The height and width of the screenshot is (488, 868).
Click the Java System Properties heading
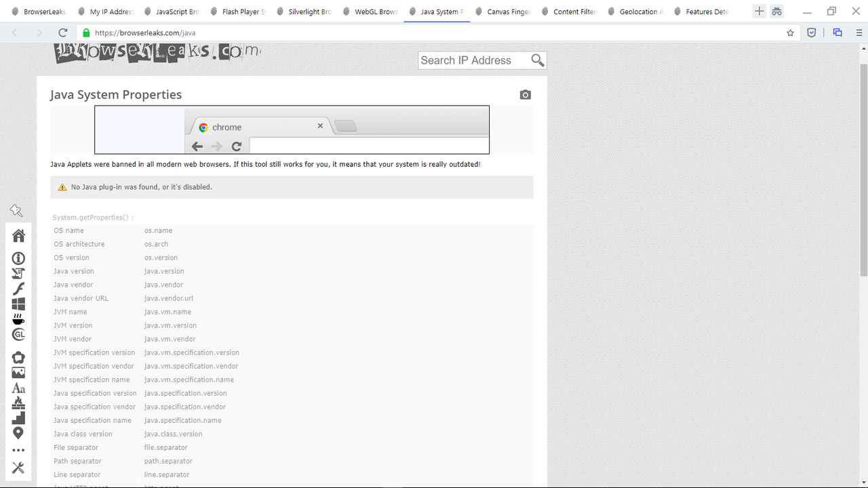[116, 95]
